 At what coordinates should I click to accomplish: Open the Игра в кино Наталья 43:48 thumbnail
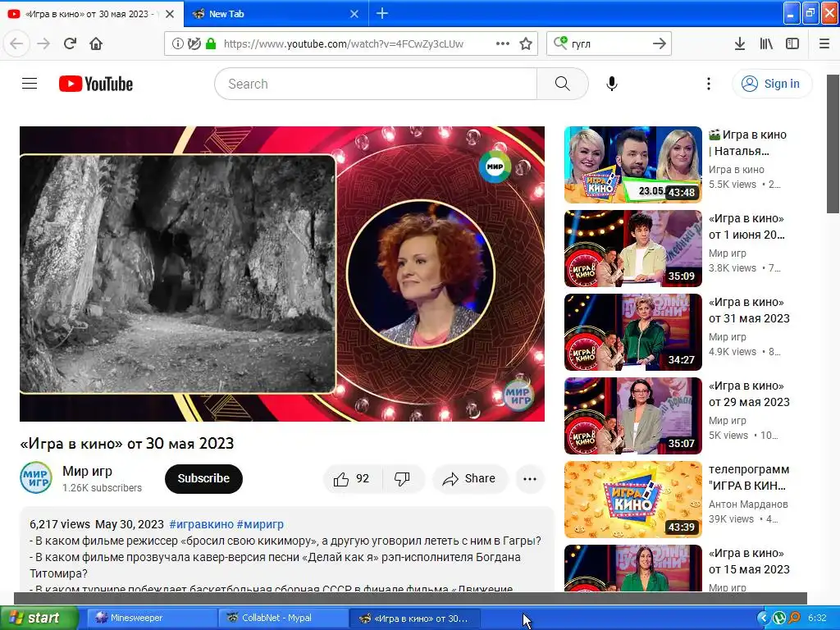tap(632, 164)
